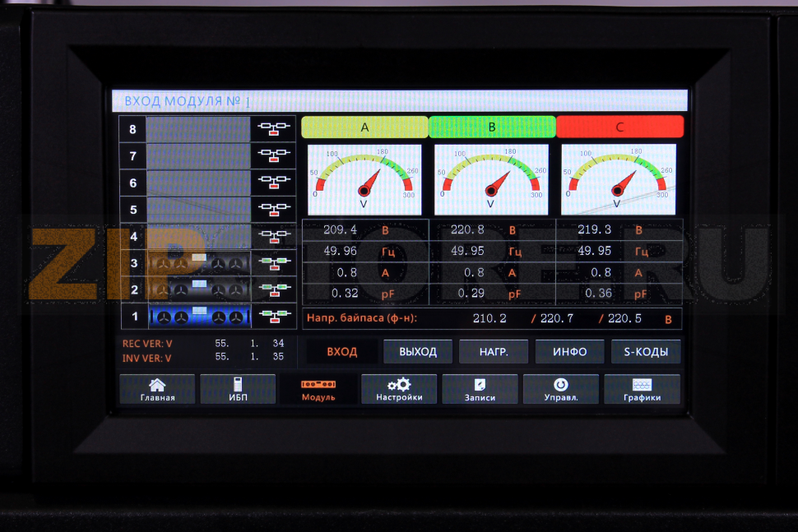Open the Записи records log
This screenshot has width=798, height=532.
[480, 389]
